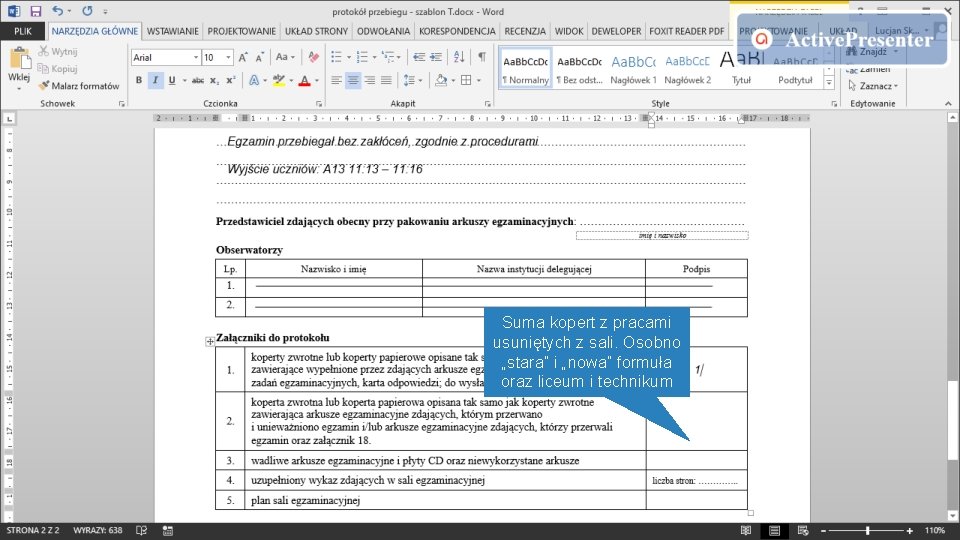Justify the paragraph text
Screen dimensions: 960x540
pyautogui.click(x=386, y=80)
